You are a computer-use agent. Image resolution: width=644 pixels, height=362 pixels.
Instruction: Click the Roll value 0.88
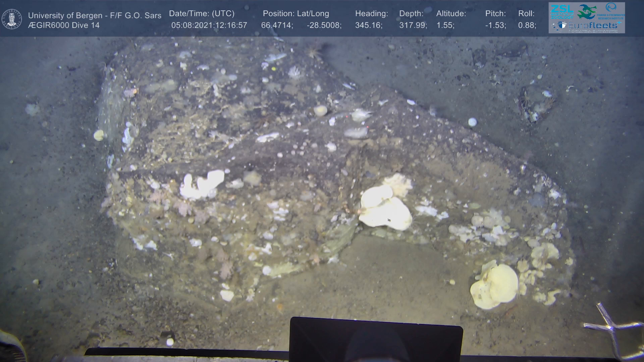pyautogui.click(x=527, y=25)
